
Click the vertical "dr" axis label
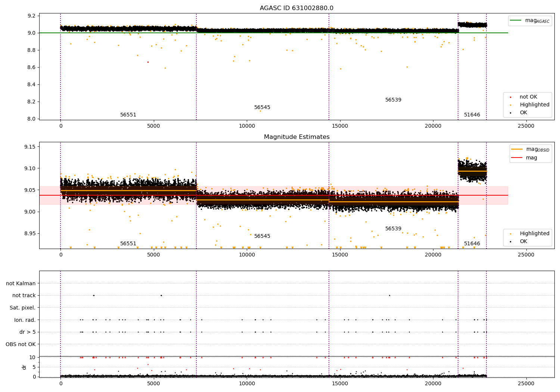coord(24,367)
